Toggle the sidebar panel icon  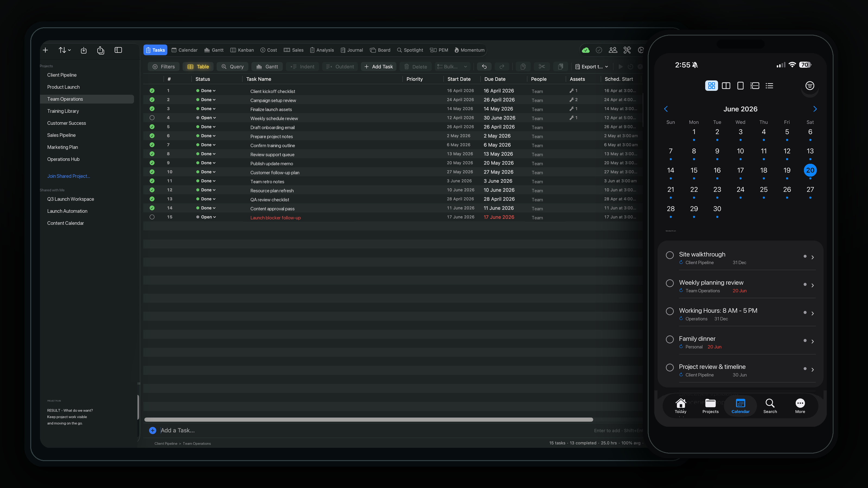coord(118,50)
